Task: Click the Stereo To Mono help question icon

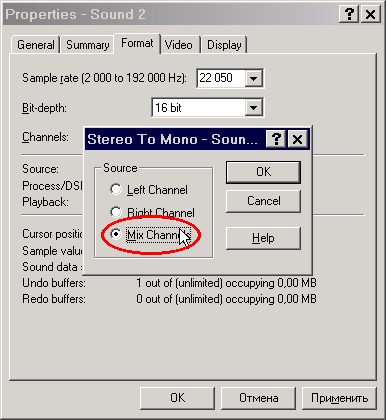Action: [x=276, y=139]
